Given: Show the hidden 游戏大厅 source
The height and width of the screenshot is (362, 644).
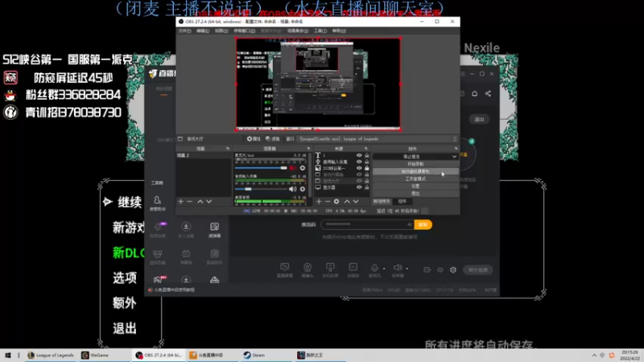Looking at the screenshot, I should tap(359, 181).
